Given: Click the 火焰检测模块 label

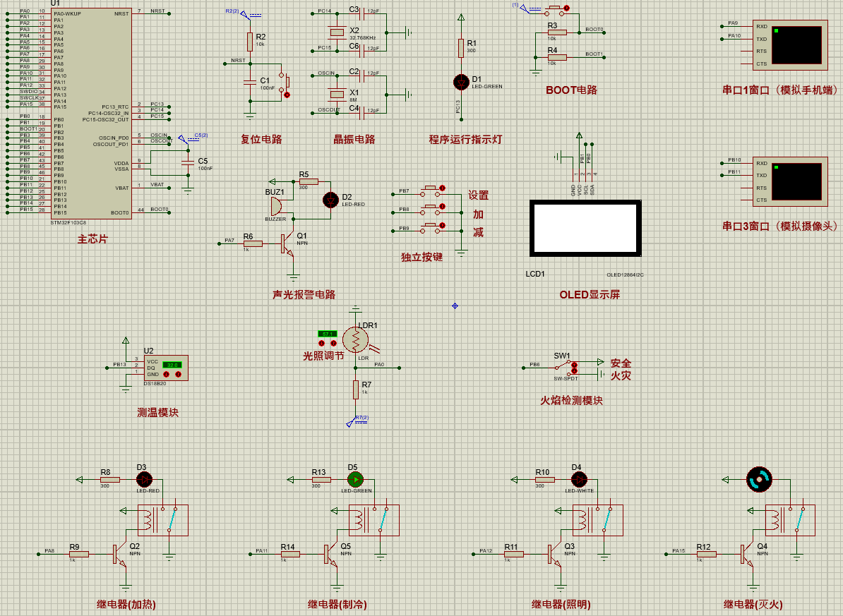Looking at the screenshot, I should [571, 401].
